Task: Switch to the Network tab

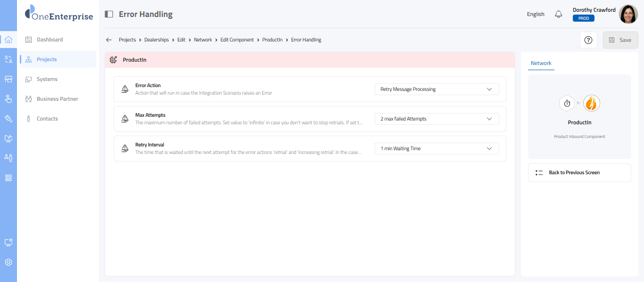Action: (x=541, y=63)
